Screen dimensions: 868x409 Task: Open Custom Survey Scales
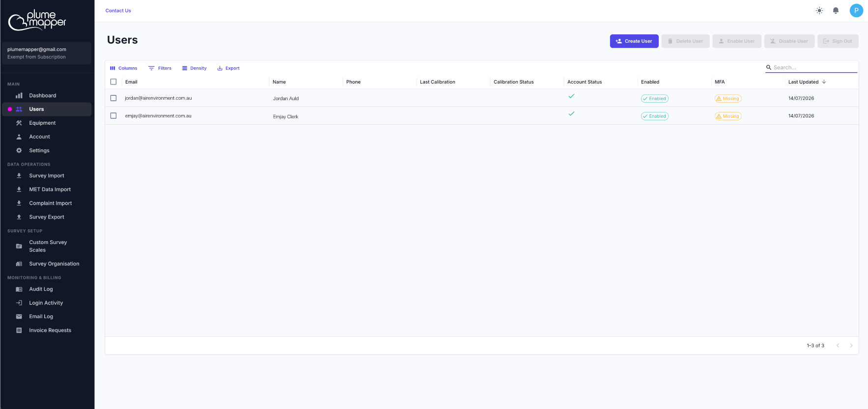coord(47,246)
